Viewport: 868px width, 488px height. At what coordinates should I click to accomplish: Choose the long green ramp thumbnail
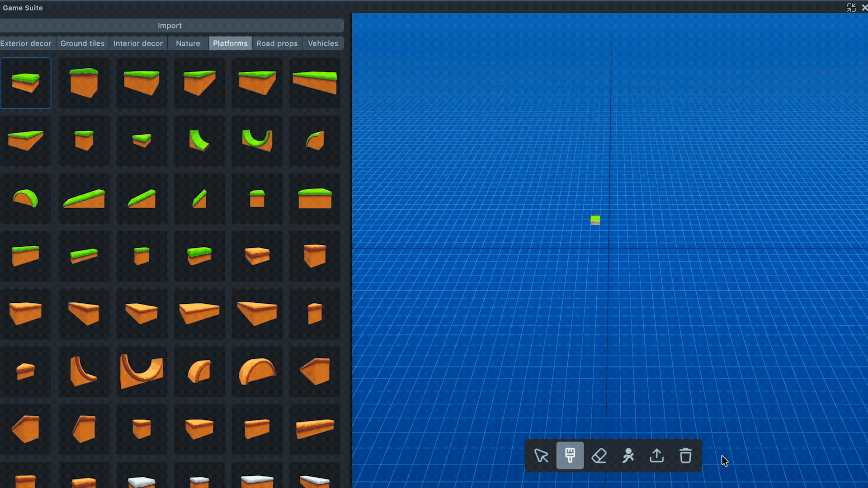coord(84,199)
